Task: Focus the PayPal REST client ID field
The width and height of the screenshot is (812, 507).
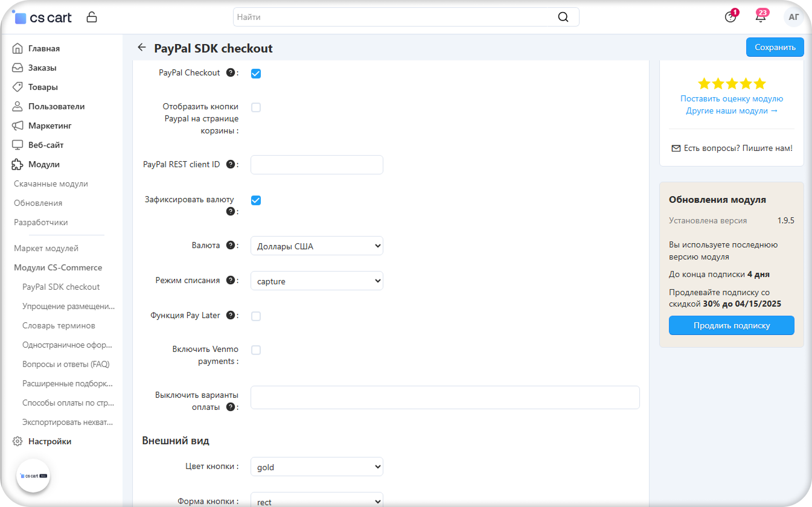Action: point(317,165)
